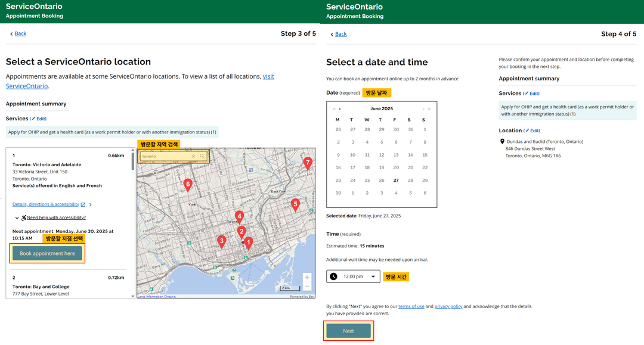Select June 27 in the calendar
Viewport: 644px width, 345px height.
tap(396, 180)
